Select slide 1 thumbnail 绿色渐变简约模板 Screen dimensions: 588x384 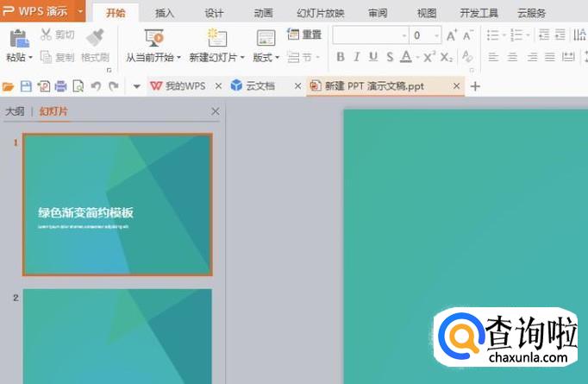pos(117,205)
